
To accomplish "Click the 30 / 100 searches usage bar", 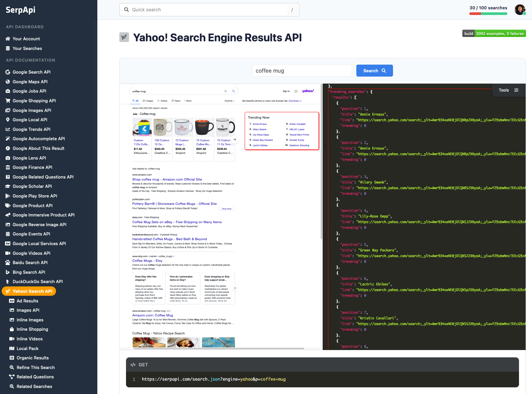I will [488, 14].
